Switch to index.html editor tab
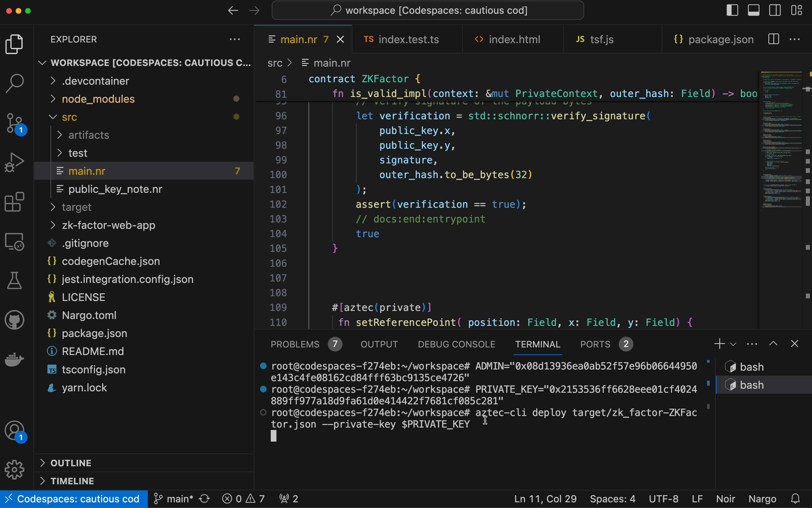Image resolution: width=812 pixels, height=508 pixels. click(x=513, y=39)
